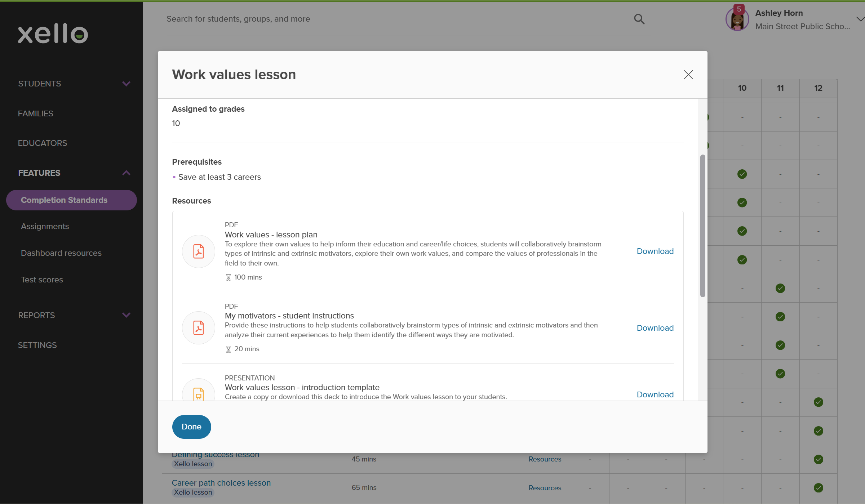The height and width of the screenshot is (504, 865).
Task: Expand the Students menu chevron
Action: (126, 84)
